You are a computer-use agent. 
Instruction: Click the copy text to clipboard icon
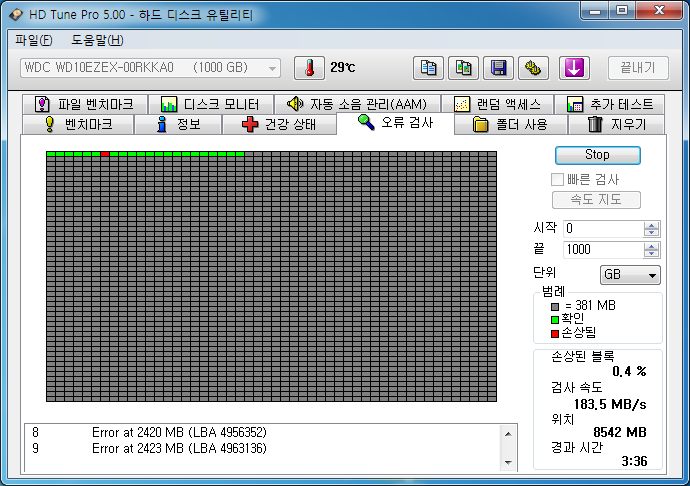(x=429, y=68)
